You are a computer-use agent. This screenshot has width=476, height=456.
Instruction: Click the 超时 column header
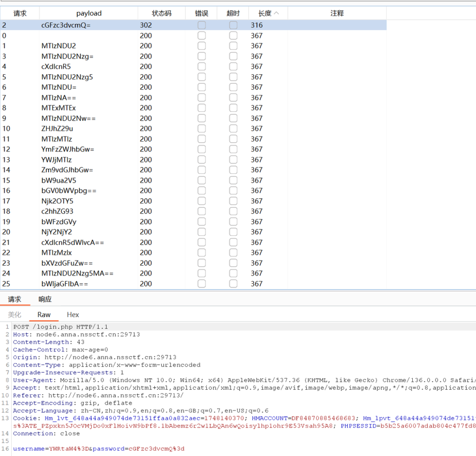point(233,13)
